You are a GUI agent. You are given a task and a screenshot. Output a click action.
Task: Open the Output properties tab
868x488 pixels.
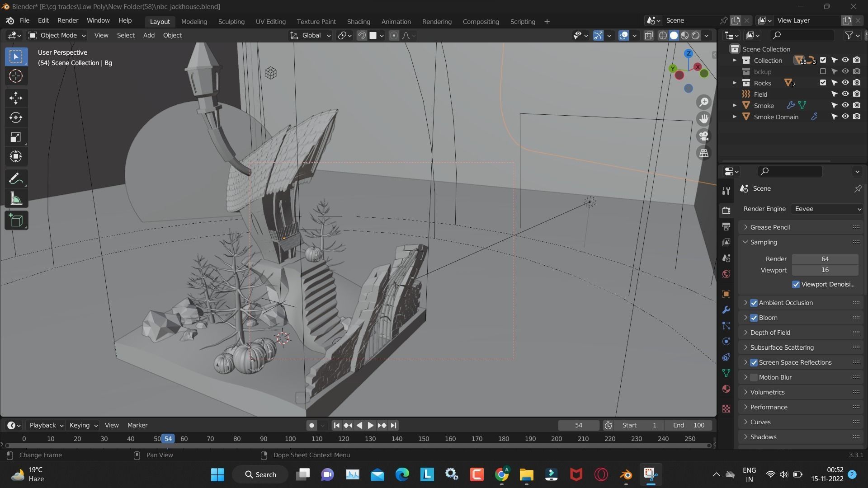(726, 226)
